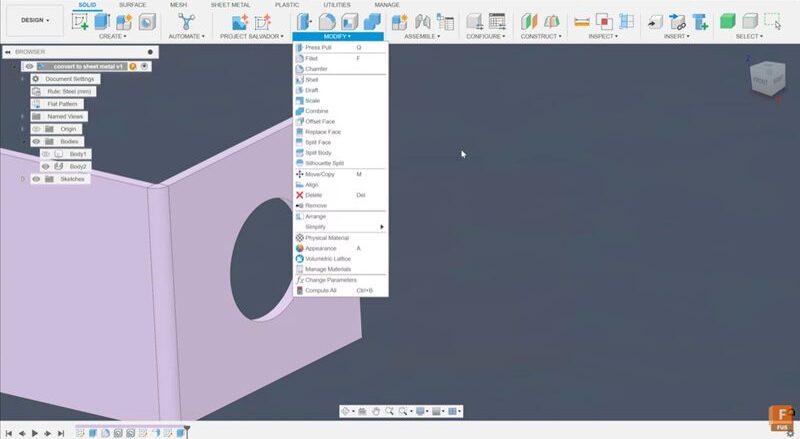Open the SELECT dropdown menu
Viewport: 800px width, 439px height.
coord(749,36)
